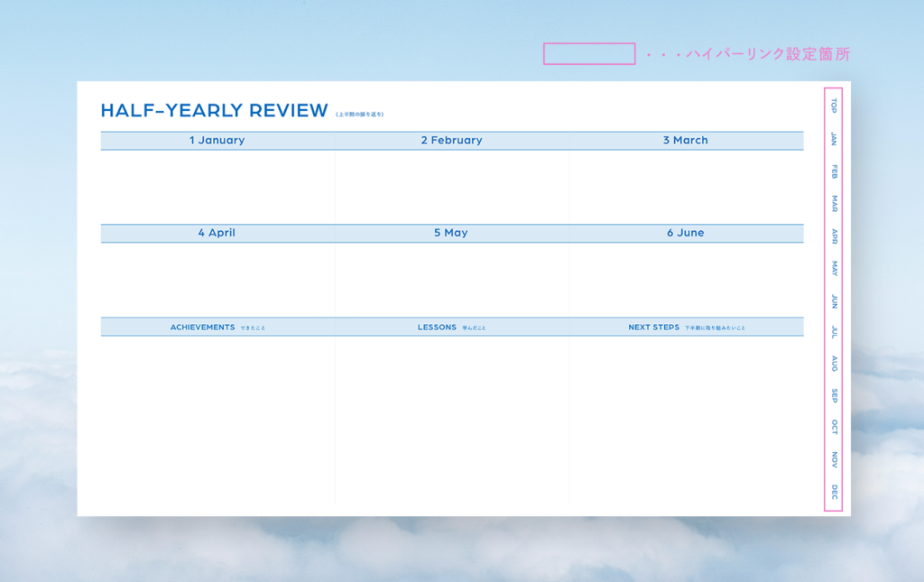Click the empty column under LESSONS
924x582 pixels.
coord(451,420)
